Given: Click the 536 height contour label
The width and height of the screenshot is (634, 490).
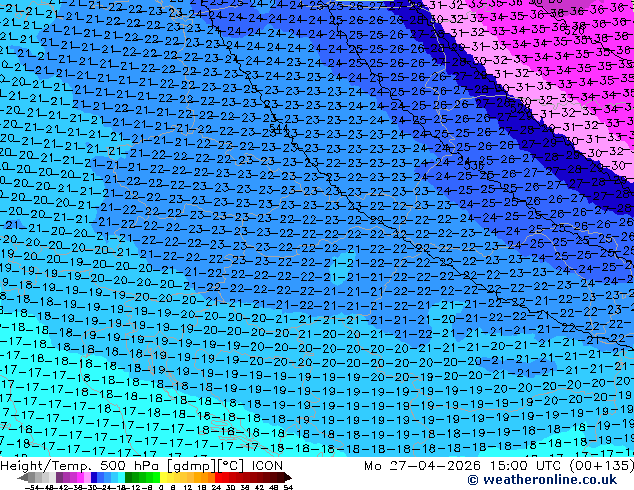Looking at the screenshot, I should coord(473,165).
